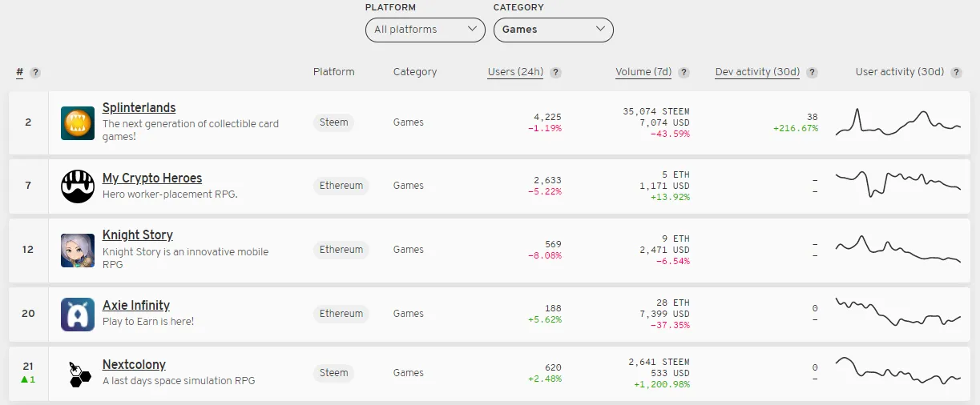Viewport: 980px width, 405px height.
Task: Sort by Users (24h) column header
Action: 515,72
